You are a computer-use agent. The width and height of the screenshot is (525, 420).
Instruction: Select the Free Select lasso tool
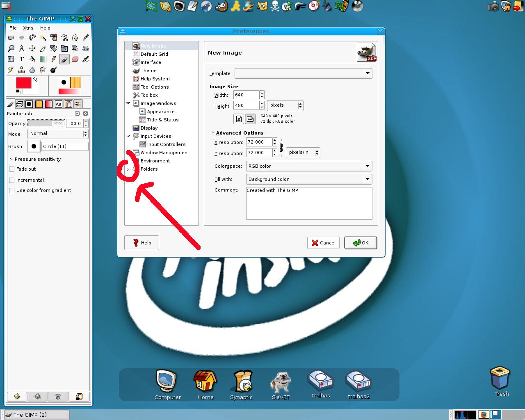pyautogui.click(x=32, y=38)
